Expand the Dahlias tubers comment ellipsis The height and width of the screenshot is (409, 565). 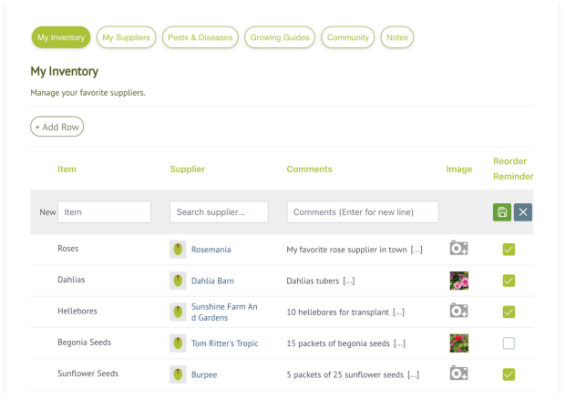pyautogui.click(x=349, y=281)
